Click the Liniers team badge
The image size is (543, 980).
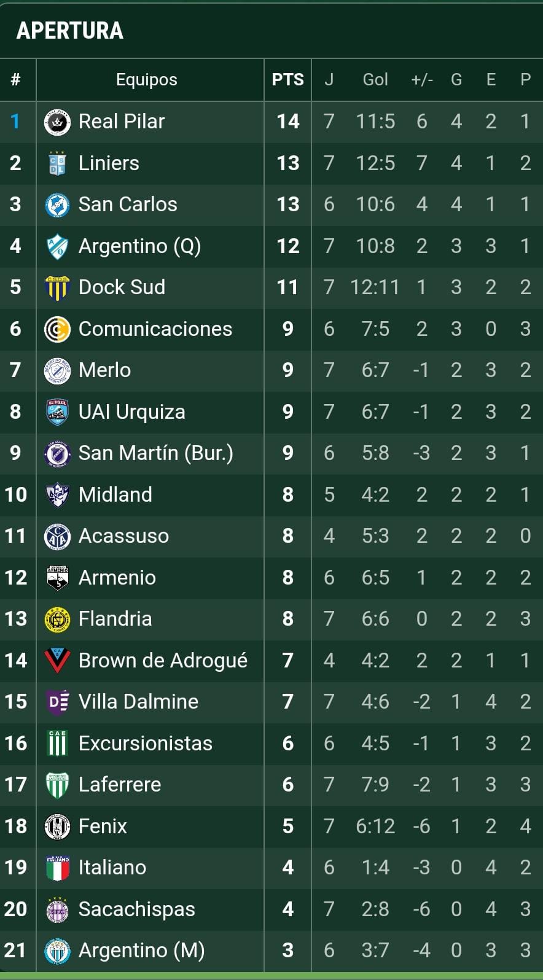[57, 163]
